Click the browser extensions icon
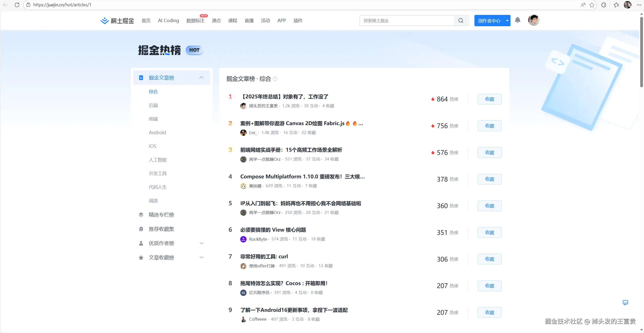This screenshot has width=644, height=333. [603, 5]
